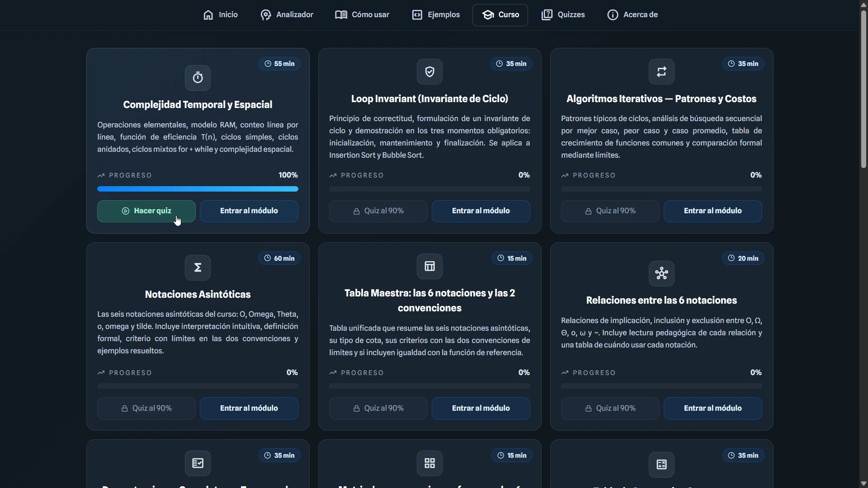Screen dimensions: 868x488
Task: Click the checklist icon on bottom-left card
Action: click(x=198, y=463)
